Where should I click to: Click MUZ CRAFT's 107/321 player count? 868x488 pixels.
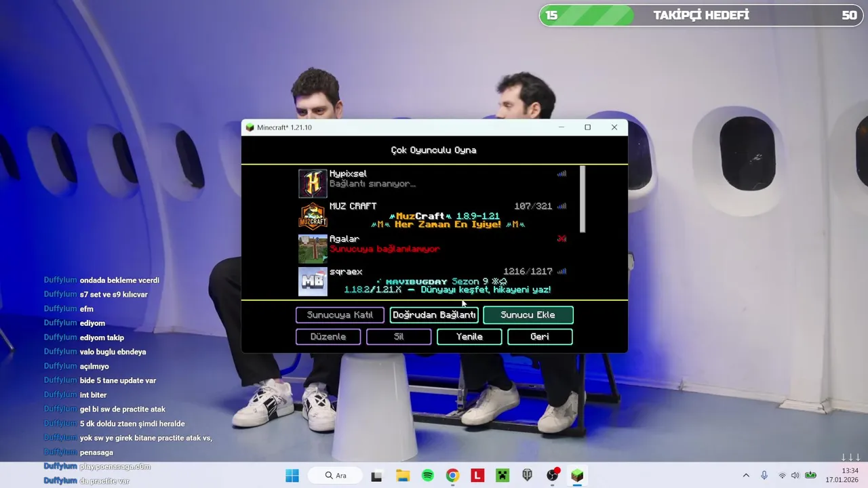coord(533,206)
